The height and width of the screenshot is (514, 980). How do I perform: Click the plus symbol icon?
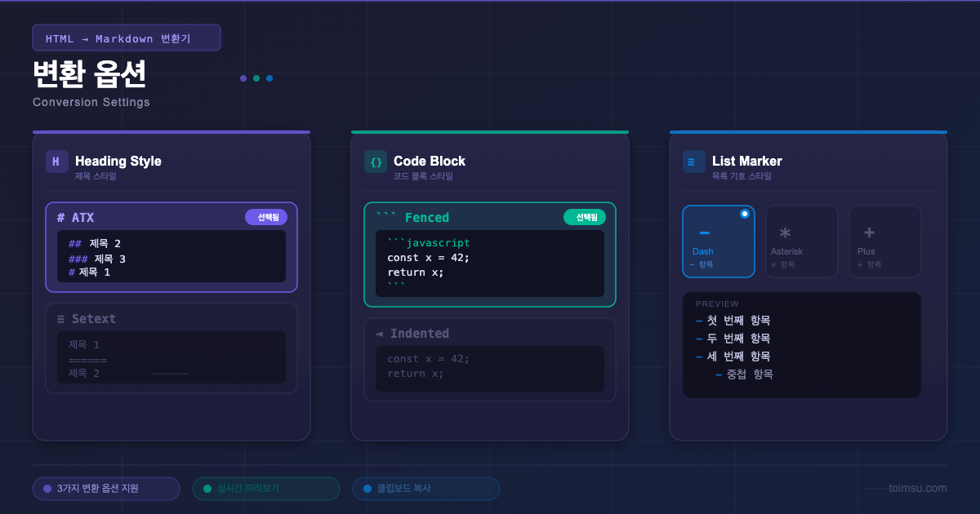point(869,233)
